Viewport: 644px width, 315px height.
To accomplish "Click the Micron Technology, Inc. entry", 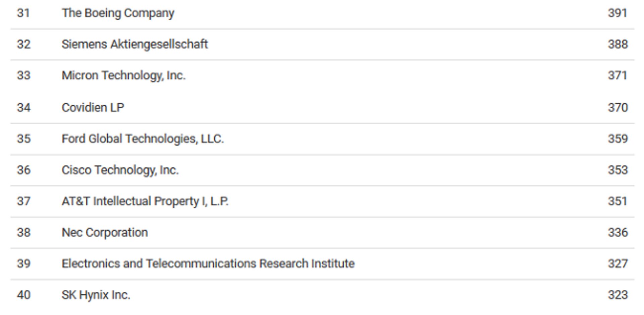I will pyautogui.click(x=123, y=75).
